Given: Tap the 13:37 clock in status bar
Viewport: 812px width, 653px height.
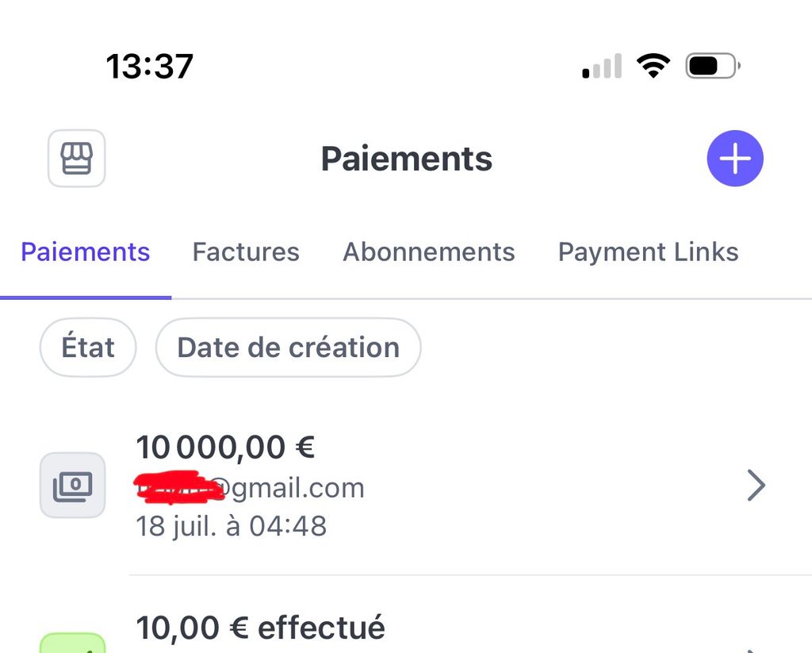Looking at the screenshot, I should 149,66.
